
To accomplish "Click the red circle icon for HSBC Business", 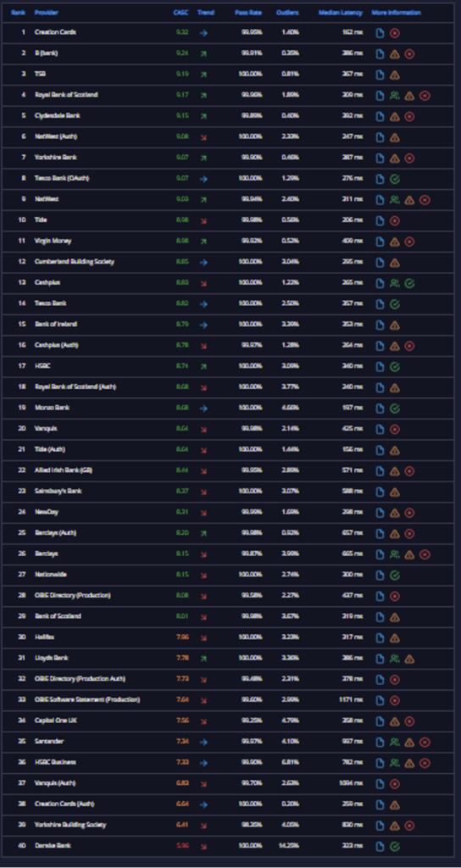I will tap(425, 764).
